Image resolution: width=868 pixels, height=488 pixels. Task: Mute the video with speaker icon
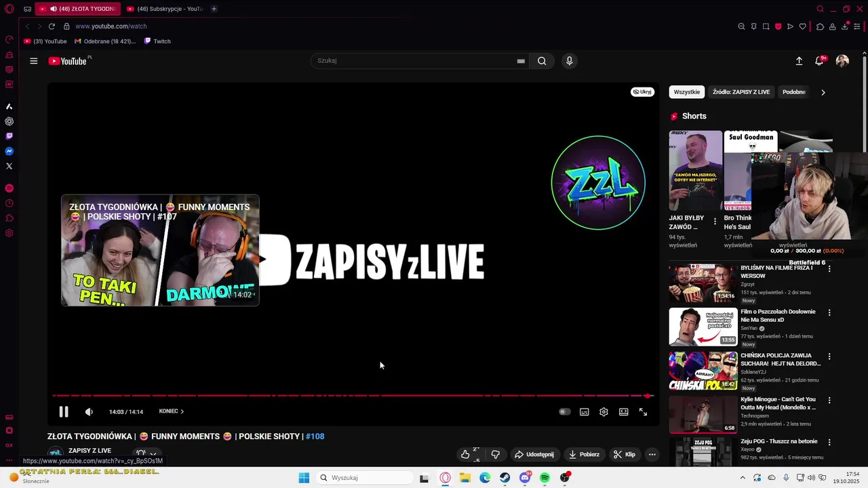click(x=89, y=411)
